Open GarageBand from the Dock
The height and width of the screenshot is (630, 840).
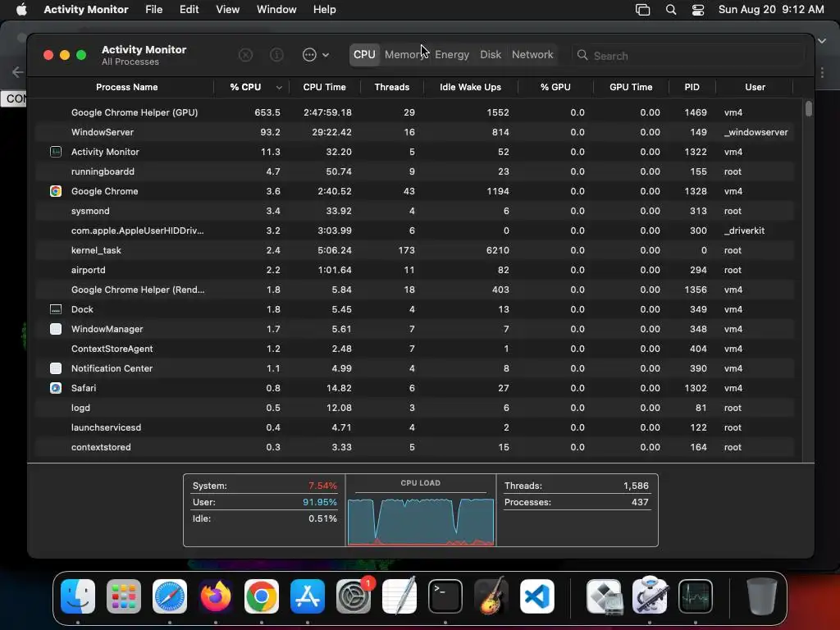[491, 596]
